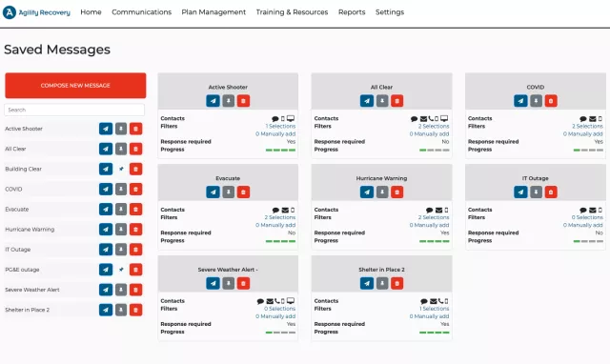610x364 pixels.
Task: Open the Reports menu
Action: click(x=352, y=12)
